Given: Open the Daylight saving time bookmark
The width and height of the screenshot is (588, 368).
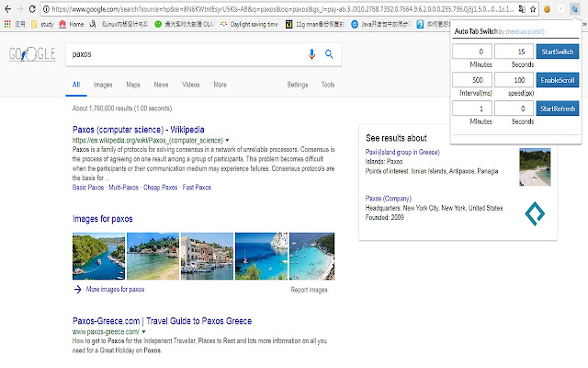Looking at the screenshot, I should click(249, 24).
